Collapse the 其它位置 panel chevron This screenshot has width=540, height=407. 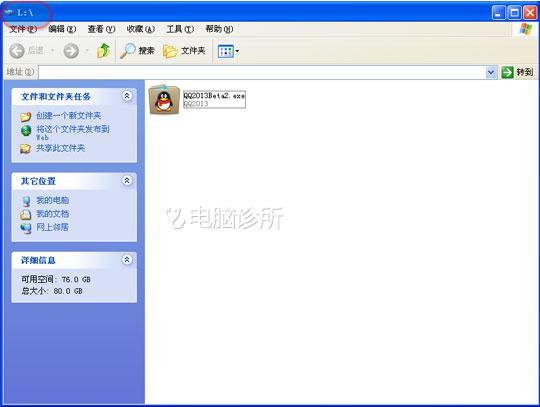127,180
